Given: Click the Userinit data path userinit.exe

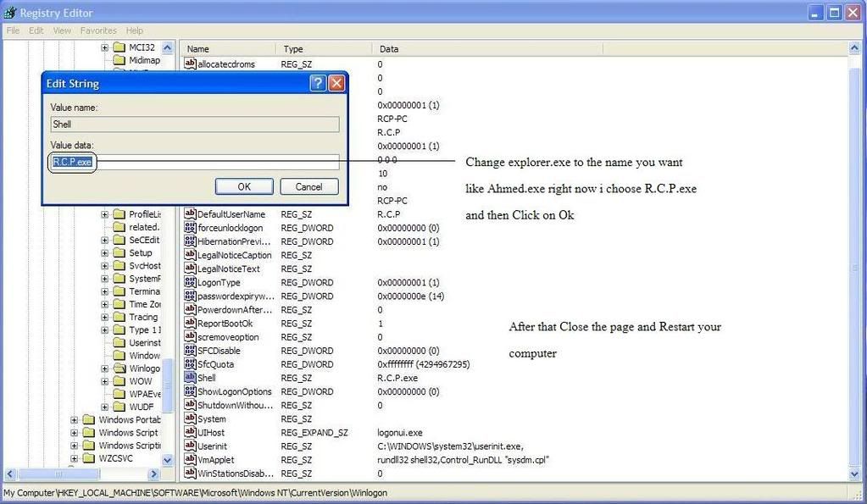Looking at the screenshot, I should coord(450,446).
